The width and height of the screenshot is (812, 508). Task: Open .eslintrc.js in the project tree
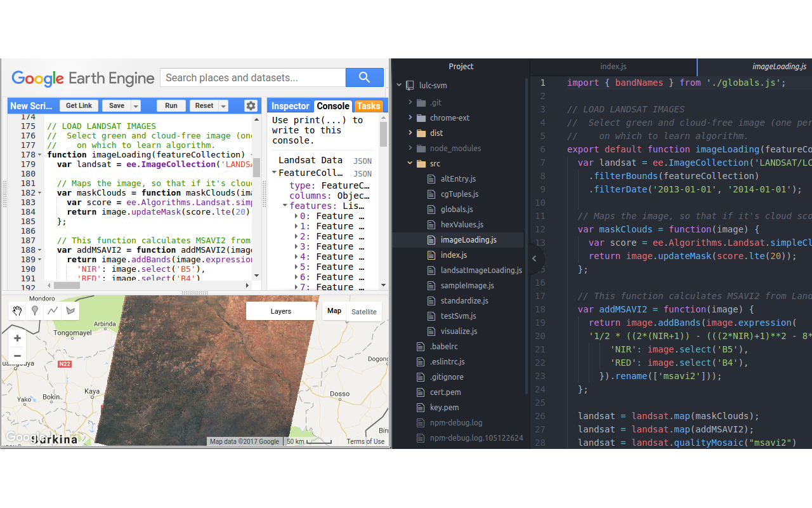pyautogui.click(x=447, y=362)
